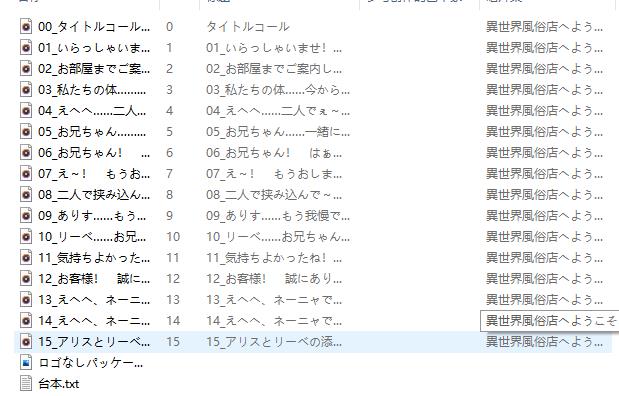Click the audio icon of 03_私たちの体
The width and height of the screenshot is (619, 396).
[26, 90]
